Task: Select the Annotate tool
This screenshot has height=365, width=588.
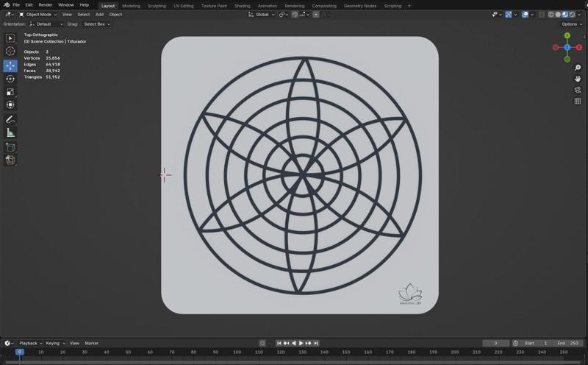Action: point(10,120)
